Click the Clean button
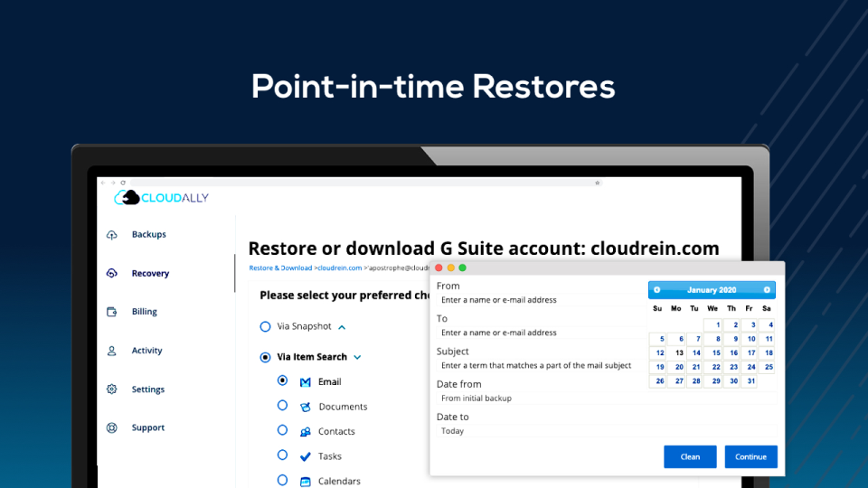This screenshot has width=868, height=488. click(x=690, y=457)
